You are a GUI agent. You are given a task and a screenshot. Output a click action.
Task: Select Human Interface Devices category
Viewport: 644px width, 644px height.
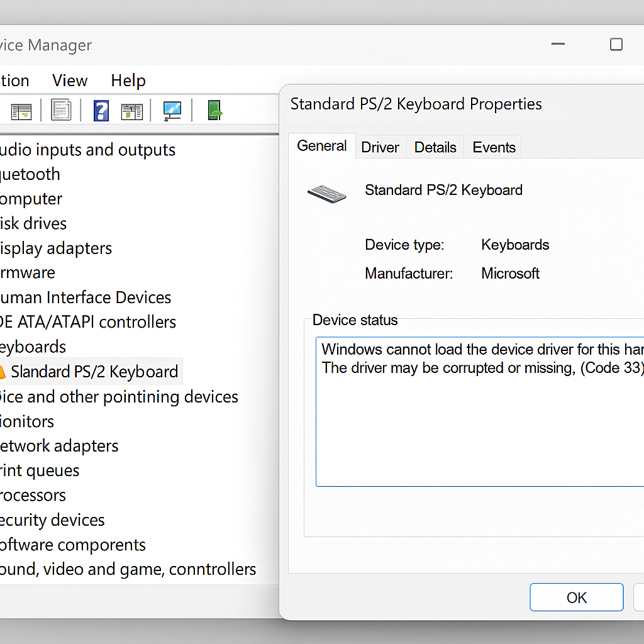coord(86,297)
